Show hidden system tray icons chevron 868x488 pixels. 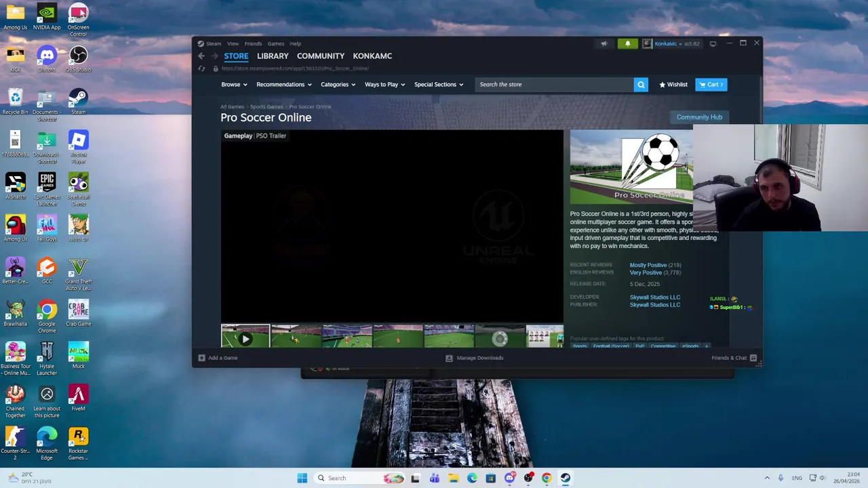tap(767, 478)
